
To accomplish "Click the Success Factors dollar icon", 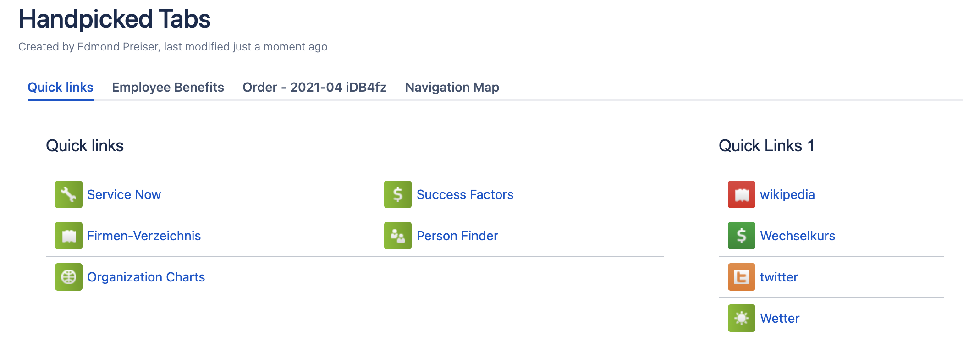I will tap(398, 194).
